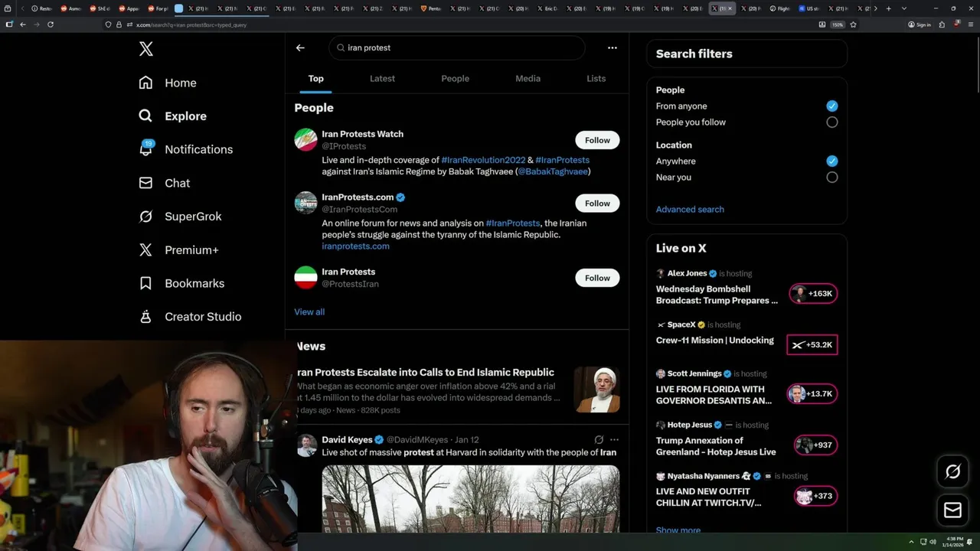Open Creator Studio in the sidebar

[190, 317]
